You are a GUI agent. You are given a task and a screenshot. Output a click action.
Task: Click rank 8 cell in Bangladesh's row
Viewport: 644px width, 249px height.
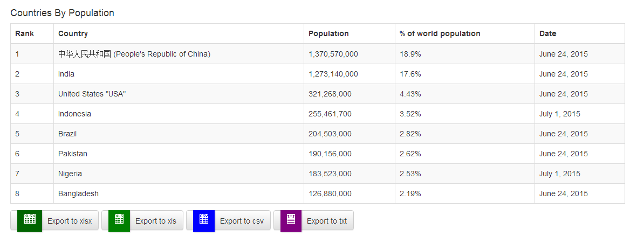pyautogui.click(x=32, y=193)
